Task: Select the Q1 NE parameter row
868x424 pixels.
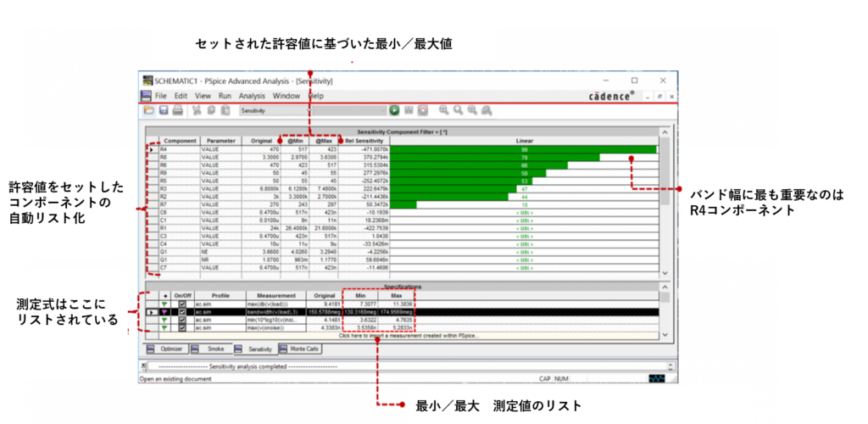Action: 221,252
